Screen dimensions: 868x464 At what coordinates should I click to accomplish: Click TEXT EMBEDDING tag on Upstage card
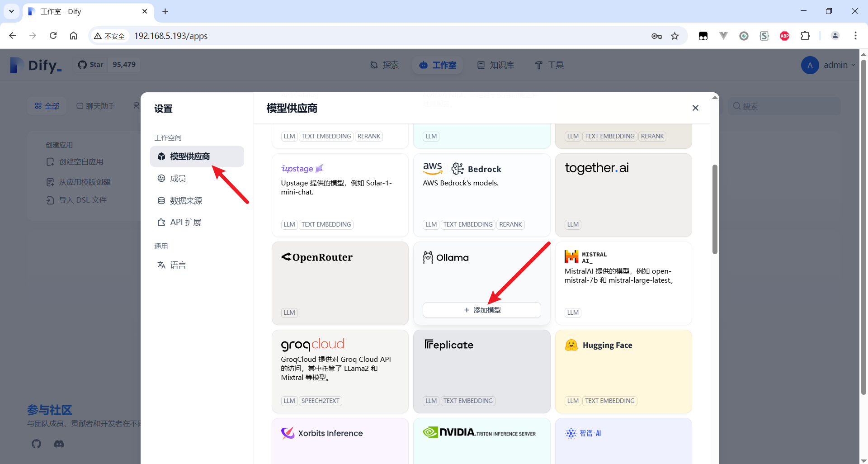pos(326,224)
